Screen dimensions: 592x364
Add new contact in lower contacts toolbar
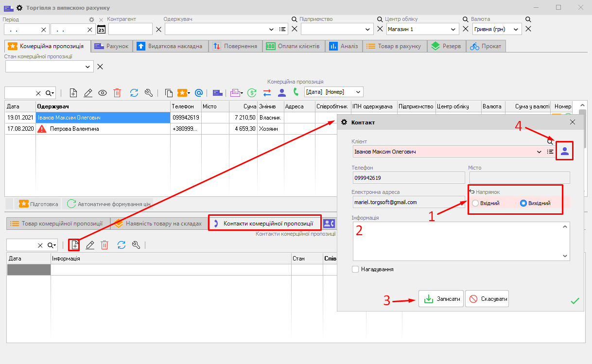pyautogui.click(x=74, y=245)
